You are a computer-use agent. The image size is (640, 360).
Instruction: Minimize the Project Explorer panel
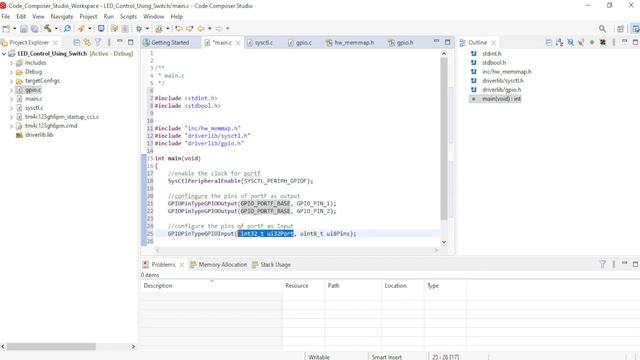pyautogui.click(x=120, y=42)
